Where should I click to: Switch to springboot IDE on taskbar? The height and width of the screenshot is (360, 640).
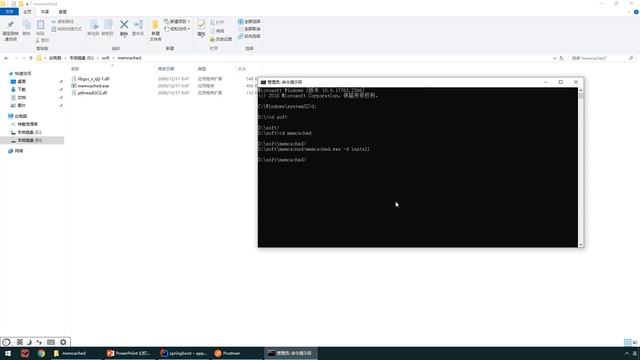tap(183, 353)
